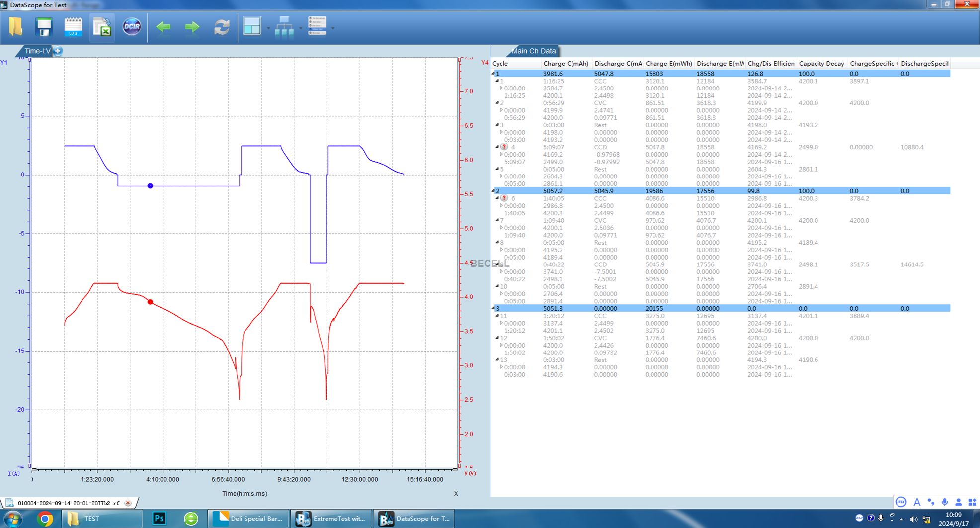This screenshot has height=528, width=980.
Task: Collapse the cycle 2 summary row
Action: [493, 191]
